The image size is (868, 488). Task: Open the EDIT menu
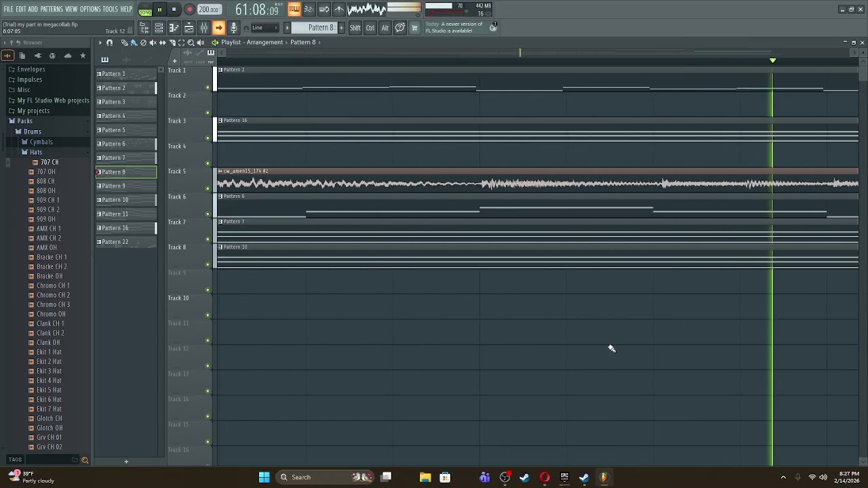[x=21, y=9]
